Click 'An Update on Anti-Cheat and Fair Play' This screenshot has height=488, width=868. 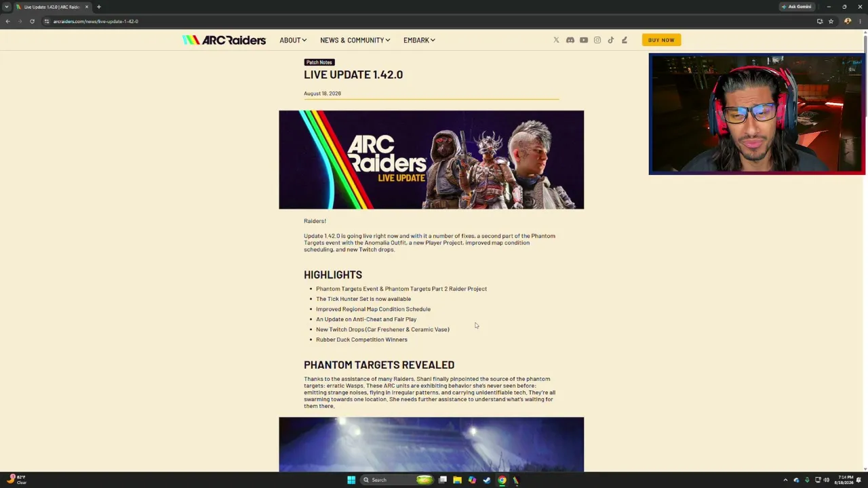tap(366, 319)
